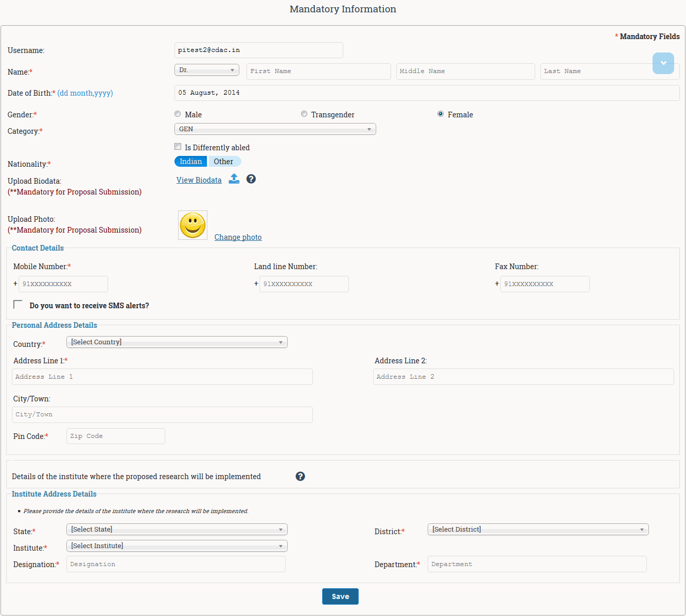
Task: Open the Select Country dropdown
Action: point(177,342)
